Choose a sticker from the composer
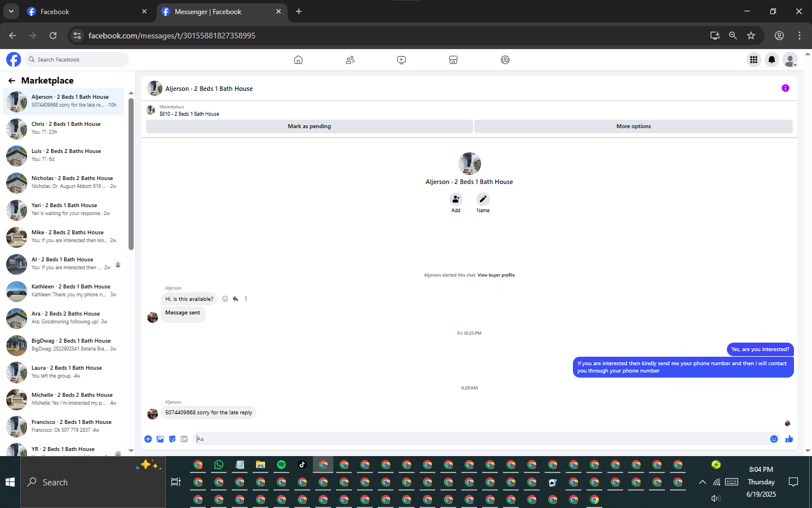 [x=173, y=439]
